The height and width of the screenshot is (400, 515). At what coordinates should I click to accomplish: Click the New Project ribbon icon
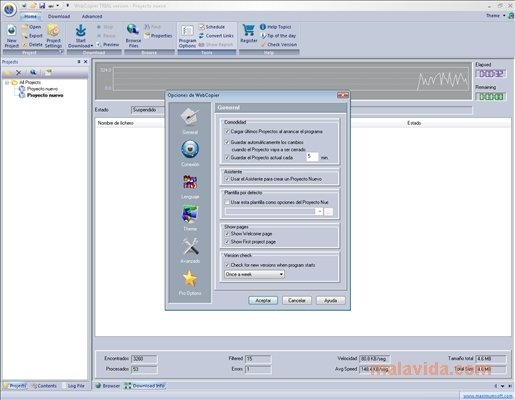pos(11,36)
